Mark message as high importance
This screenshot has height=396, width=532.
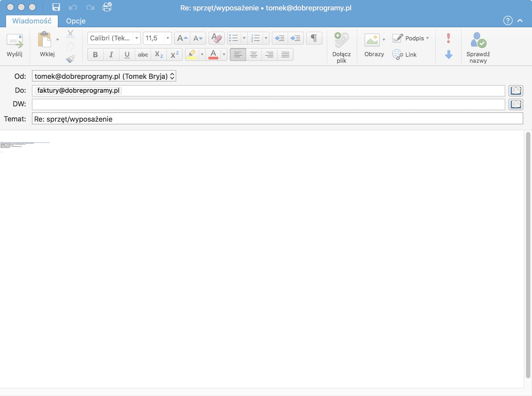coord(448,38)
